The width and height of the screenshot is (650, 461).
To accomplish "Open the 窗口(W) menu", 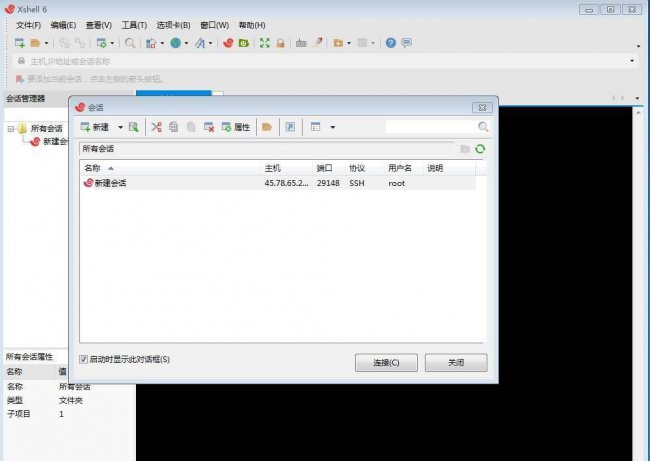I will tap(215, 25).
